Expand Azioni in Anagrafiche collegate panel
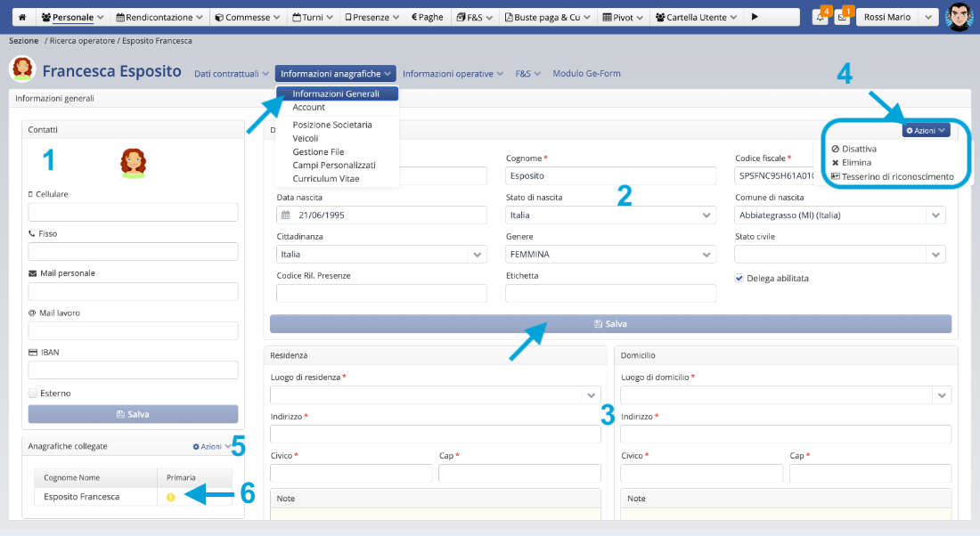980x536 pixels. 211,446
